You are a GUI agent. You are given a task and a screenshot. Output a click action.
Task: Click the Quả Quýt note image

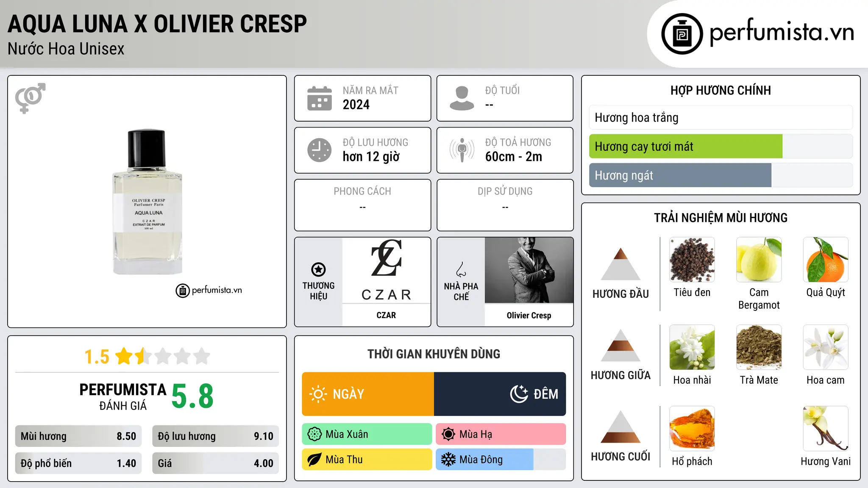[x=826, y=260]
